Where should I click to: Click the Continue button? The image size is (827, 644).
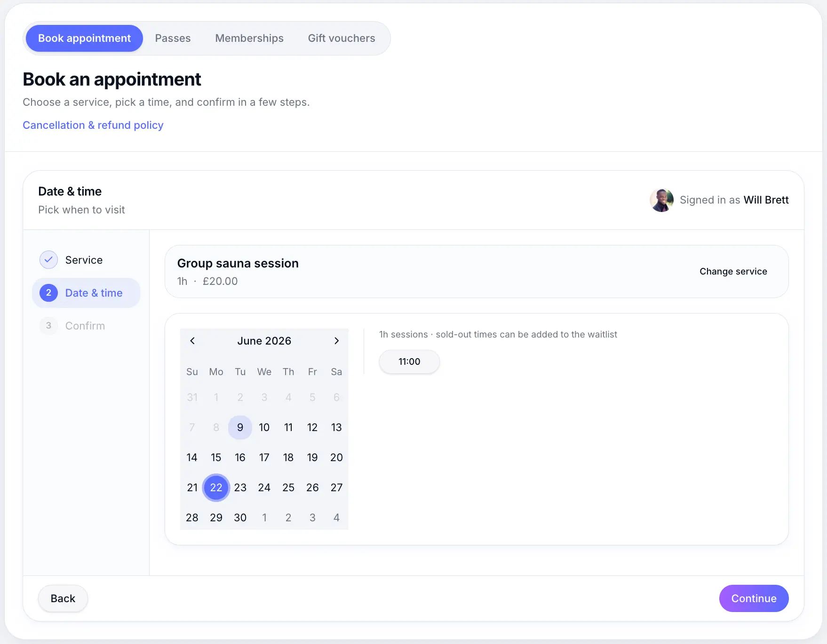[754, 598]
